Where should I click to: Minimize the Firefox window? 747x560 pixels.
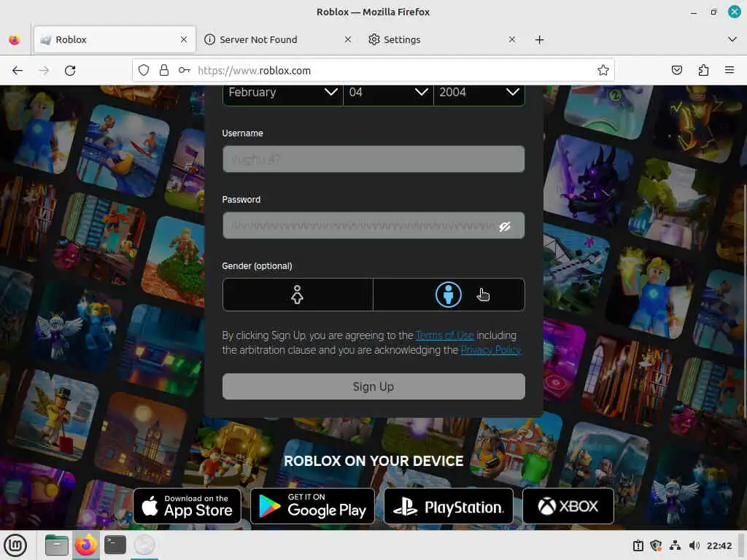(x=694, y=12)
